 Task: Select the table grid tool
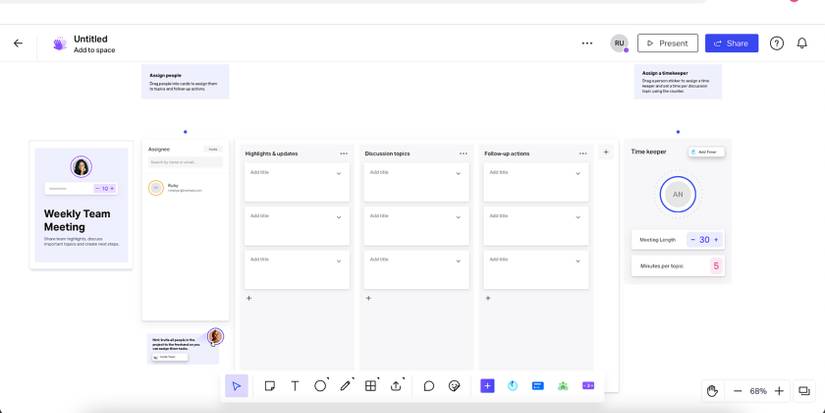pyautogui.click(x=370, y=386)
